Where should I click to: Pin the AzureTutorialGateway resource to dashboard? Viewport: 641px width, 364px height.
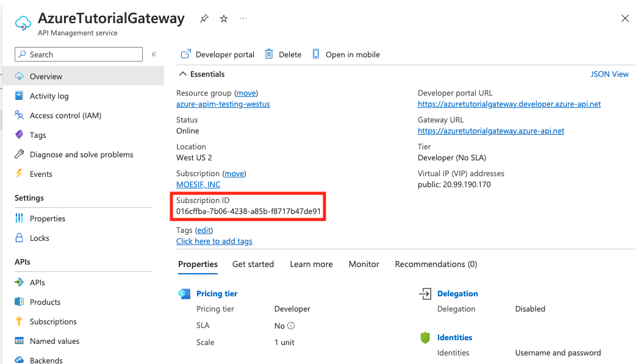[x=204, y=19]
